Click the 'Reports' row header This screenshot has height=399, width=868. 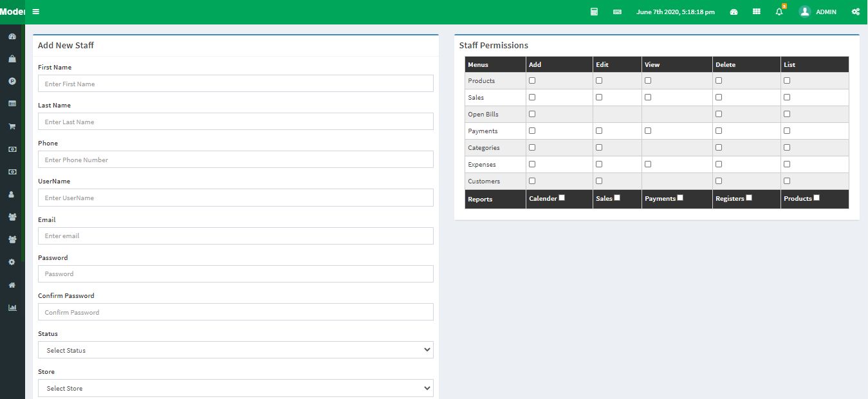point(480,199)
